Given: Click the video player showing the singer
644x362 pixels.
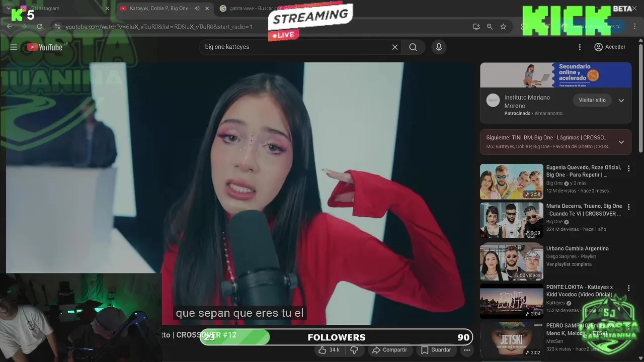Looking at the screenshot, I should (x=240, y=194).
